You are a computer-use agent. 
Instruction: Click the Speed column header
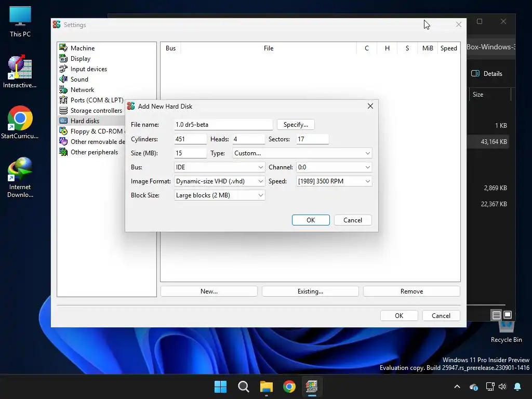click(448, 48)
